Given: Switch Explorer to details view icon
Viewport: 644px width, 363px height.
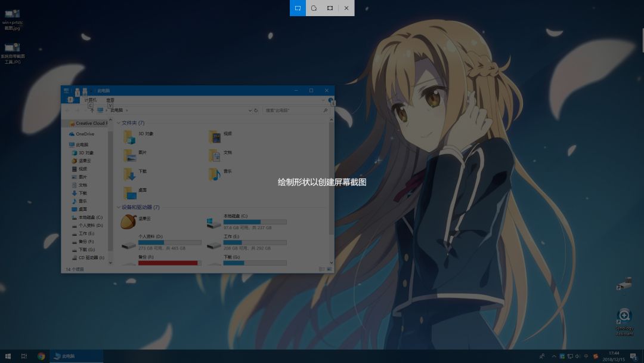Looking at the screenshot, I should coord(321,269).
